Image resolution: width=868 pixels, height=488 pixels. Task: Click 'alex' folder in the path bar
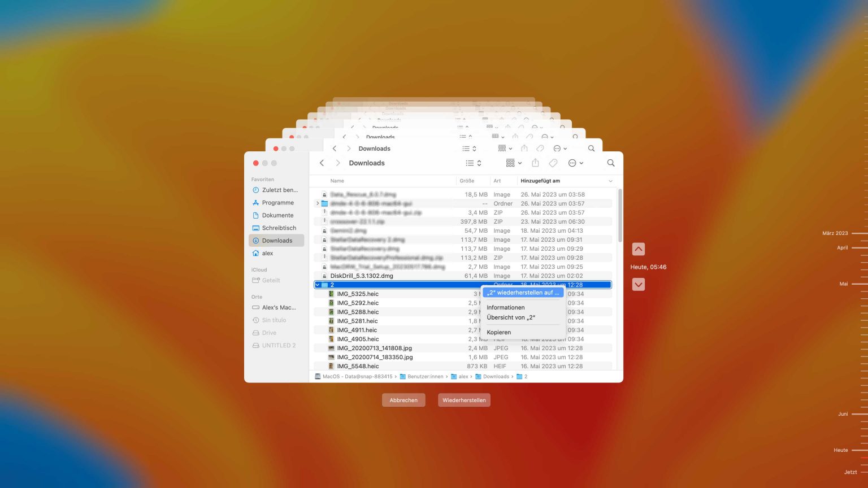point(459,377)
